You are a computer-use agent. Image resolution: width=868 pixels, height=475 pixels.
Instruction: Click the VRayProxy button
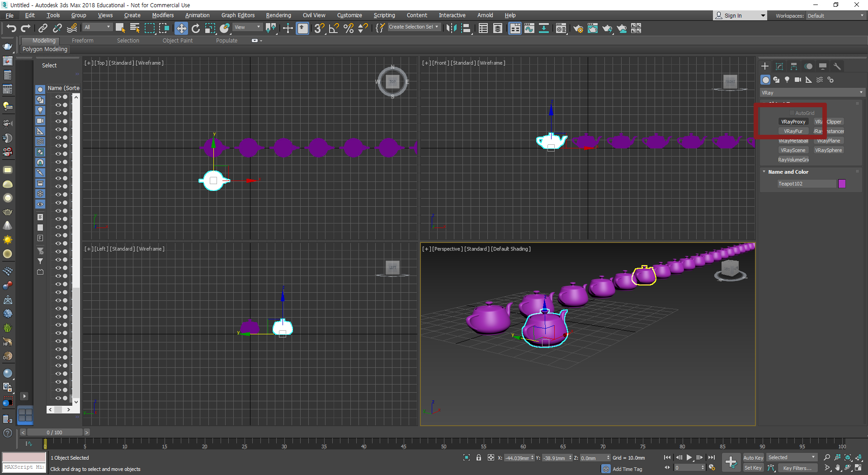coord(793,122)
